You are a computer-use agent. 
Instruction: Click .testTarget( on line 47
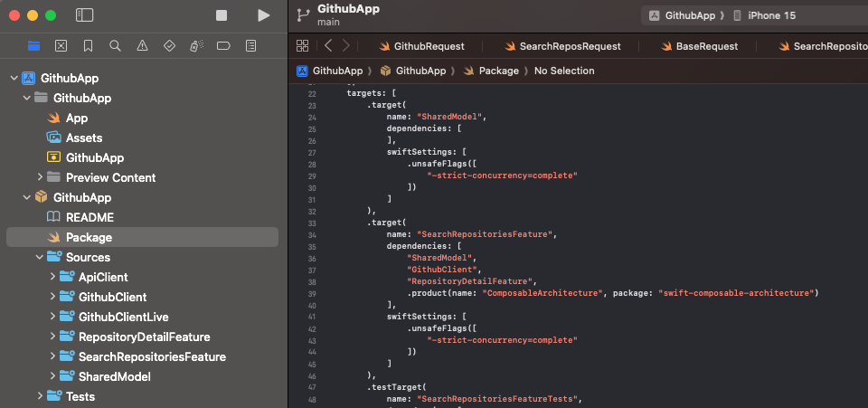(x=396, y=387)
